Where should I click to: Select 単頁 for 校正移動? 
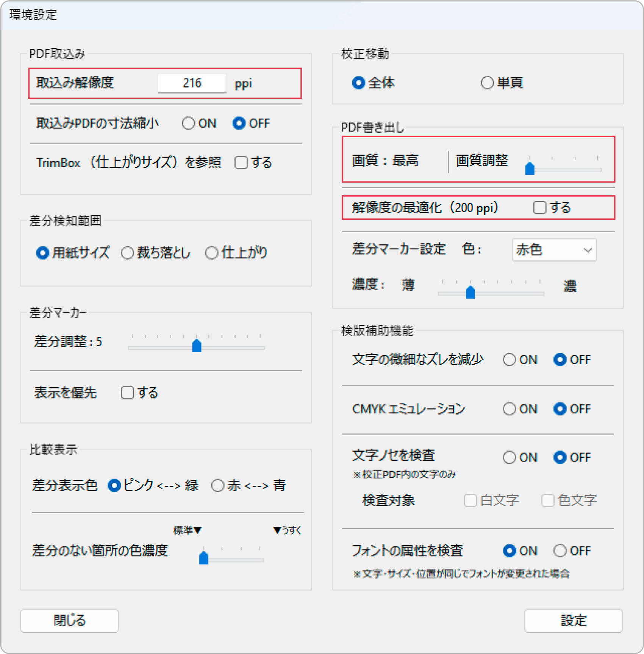coord(487,83)
